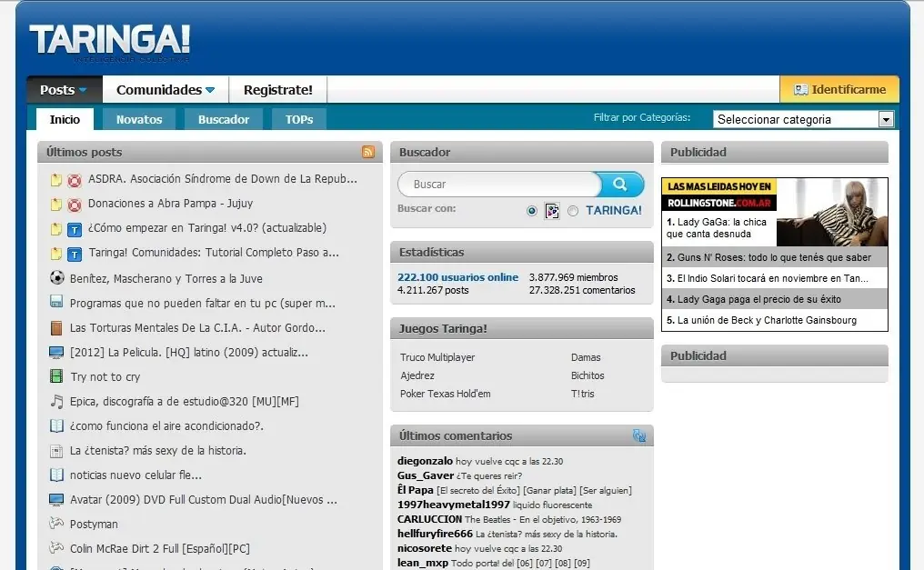Screen dimensions: 924x570
Task: Click the lifebuoy icon on Donaciones a Abra Pampa
Action: coord(75,205)
